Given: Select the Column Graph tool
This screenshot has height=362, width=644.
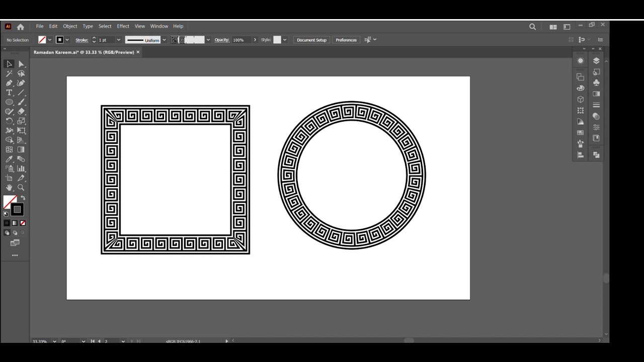Looking at the screenshot, I should coord(21,169).
